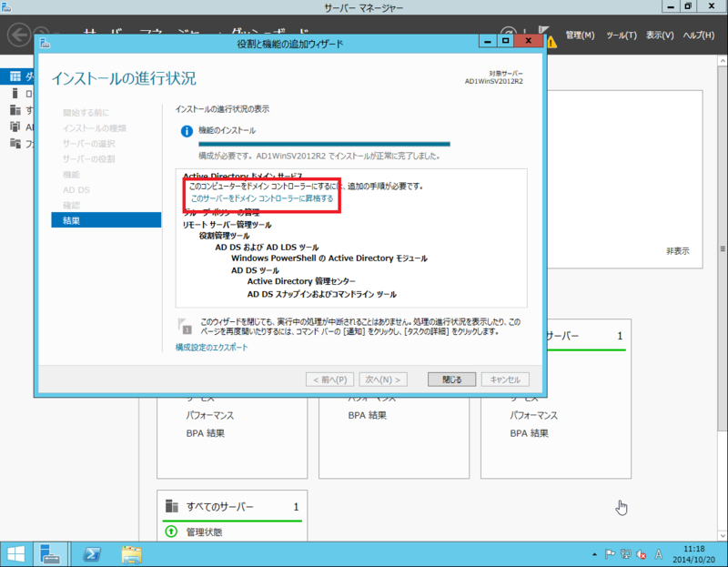Click the target server name AD1WinSV2012R2
The height and width of the screenshot is (567, 728).
494,81
